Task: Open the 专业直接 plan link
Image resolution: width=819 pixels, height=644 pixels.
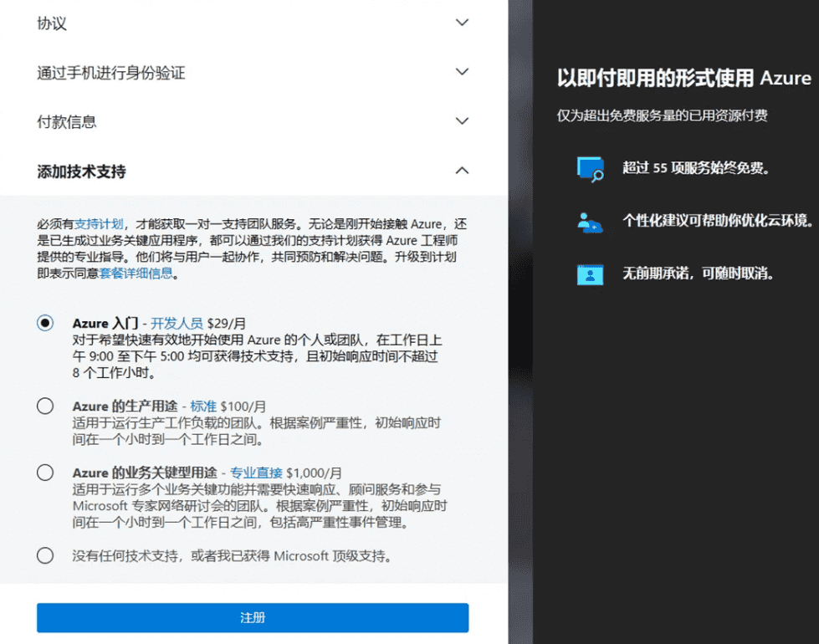Action: pos(256,473)
